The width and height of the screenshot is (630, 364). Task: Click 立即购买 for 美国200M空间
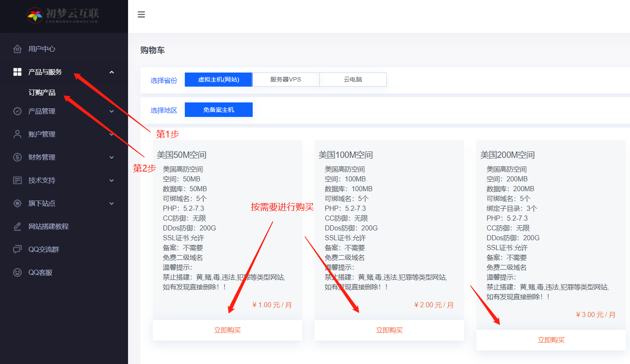pos(551,340)
